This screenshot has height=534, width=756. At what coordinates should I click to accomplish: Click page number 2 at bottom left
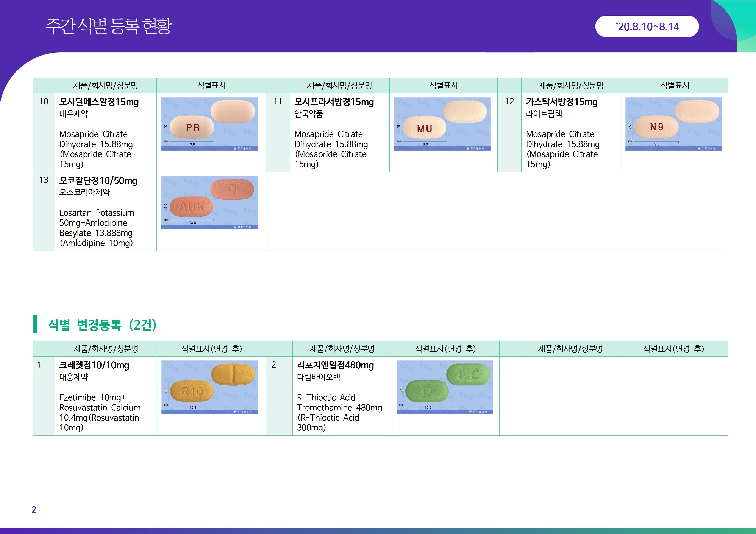[x=34, y=510]
